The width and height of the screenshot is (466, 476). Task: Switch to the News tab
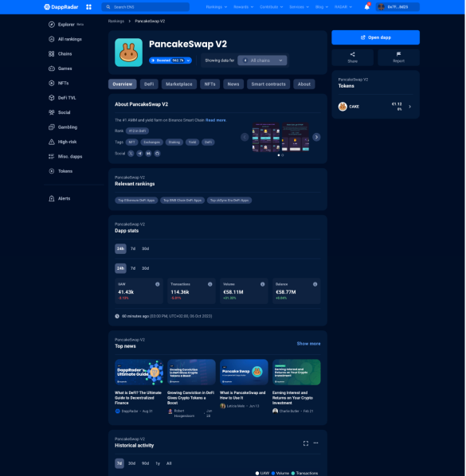[233, 84]
